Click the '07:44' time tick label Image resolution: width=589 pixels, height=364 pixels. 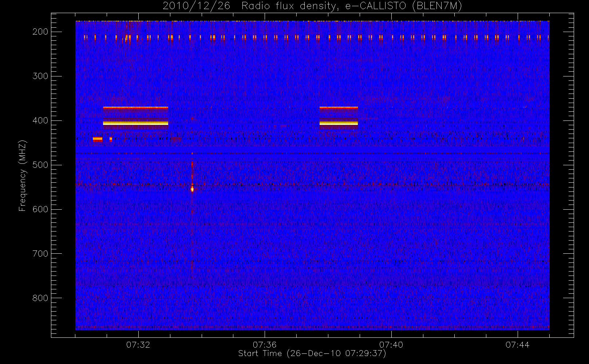pyautogui.click(x=517, y=345)
